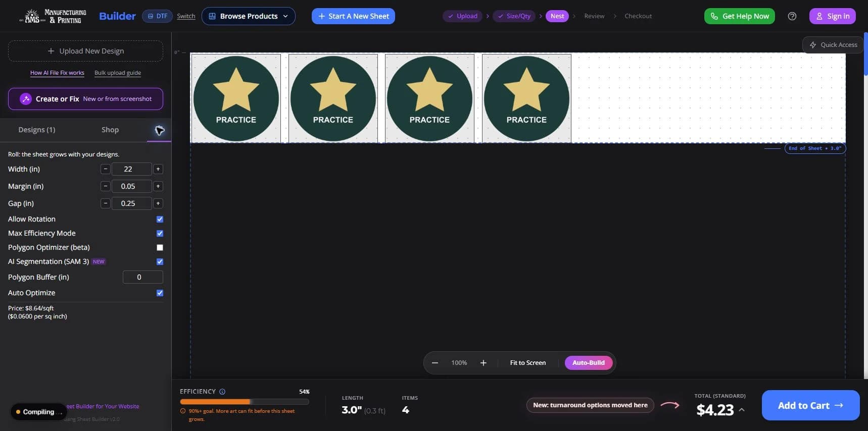Image resolution: width=868 pixels, height=431 pixels.
Task: Click Fit to Screen button
Action: (x=528, y=363)
